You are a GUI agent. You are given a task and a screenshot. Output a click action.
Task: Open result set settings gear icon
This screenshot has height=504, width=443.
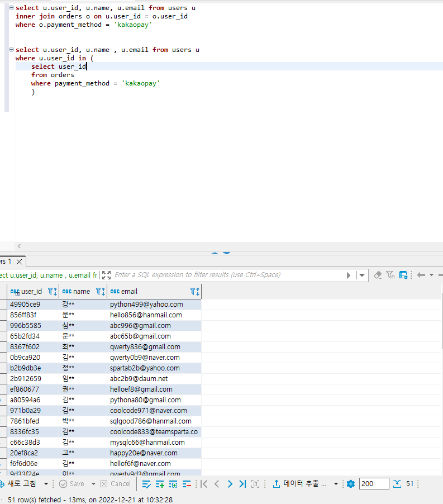(x=351, y=484)
